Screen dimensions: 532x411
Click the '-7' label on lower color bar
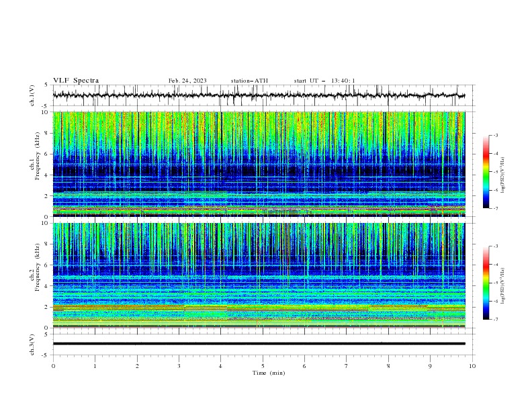point(496,320)
